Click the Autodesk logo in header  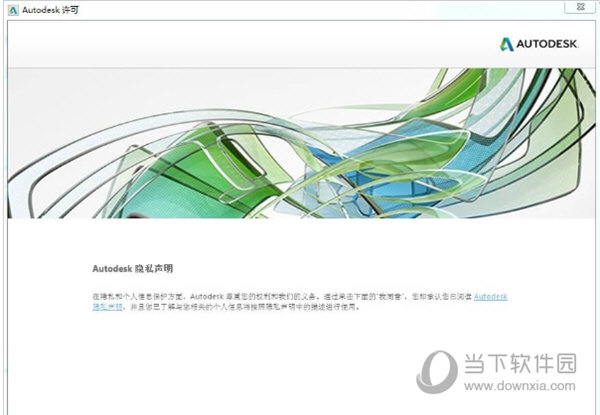pos(539,44)
